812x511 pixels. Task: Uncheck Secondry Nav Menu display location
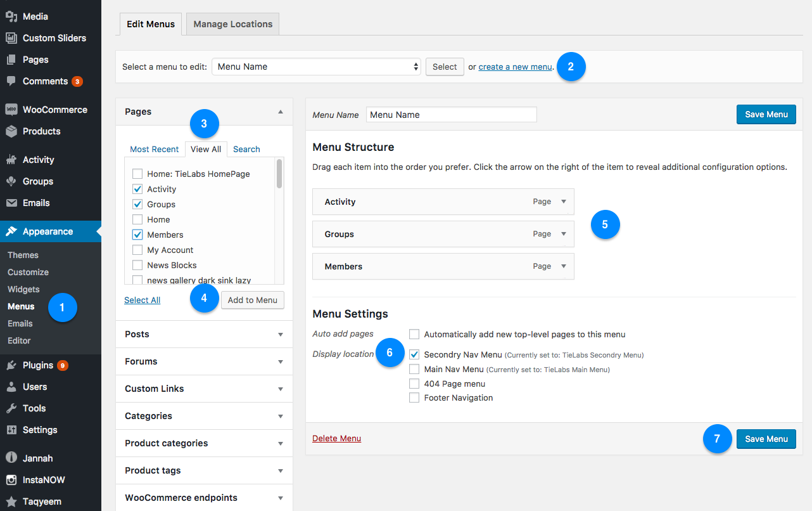click(414, 354)
